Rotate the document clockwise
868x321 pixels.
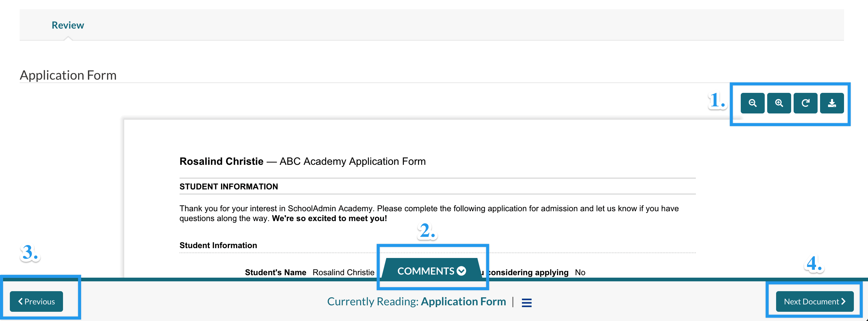point(805,103)
